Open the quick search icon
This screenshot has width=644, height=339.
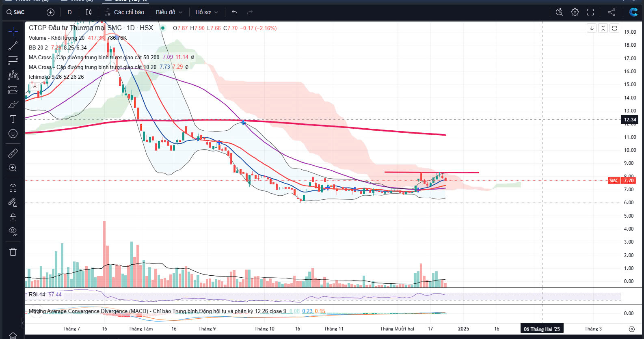coord(559,12)
